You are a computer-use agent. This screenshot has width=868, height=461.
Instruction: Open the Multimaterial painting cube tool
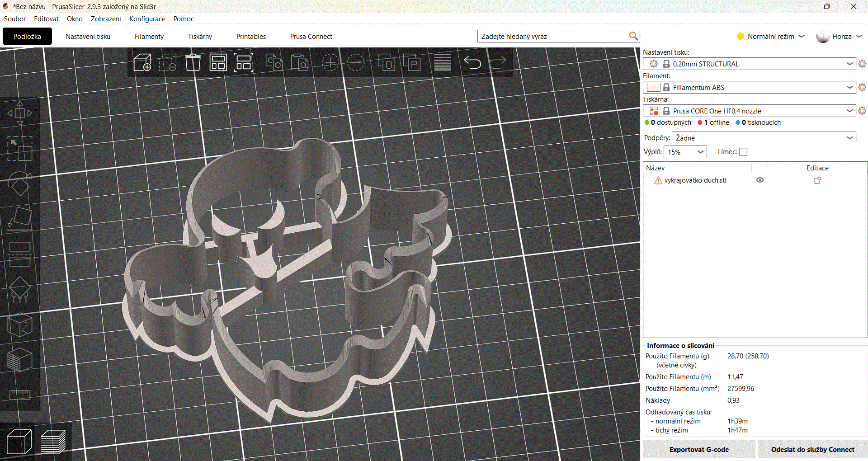pyautogui.click(x=20, y=360)
